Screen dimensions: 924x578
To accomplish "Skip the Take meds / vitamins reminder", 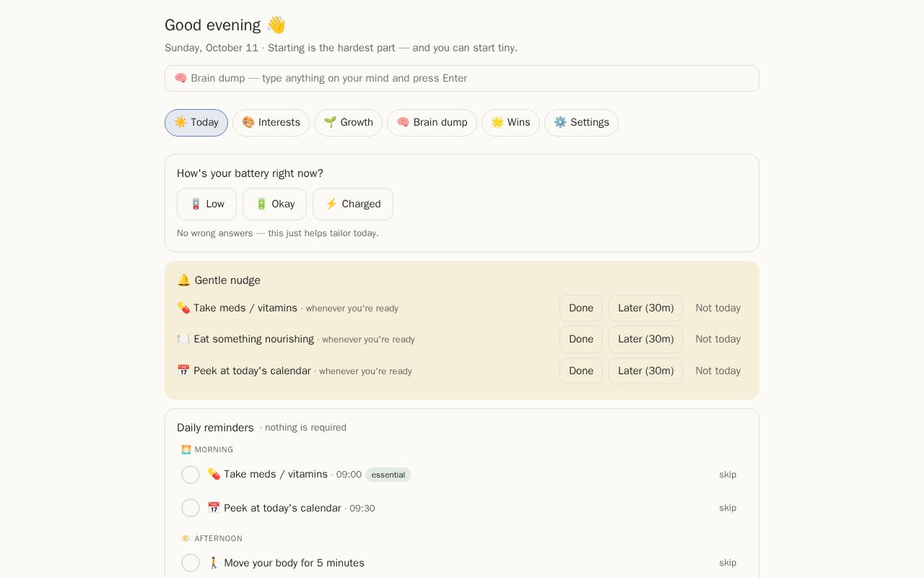I will 728,475.
